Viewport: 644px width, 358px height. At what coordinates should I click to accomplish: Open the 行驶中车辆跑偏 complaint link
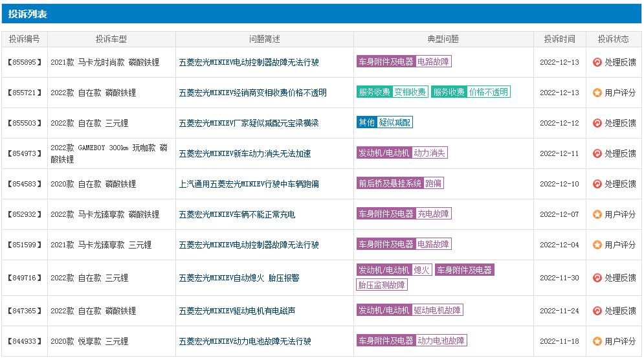249,184
